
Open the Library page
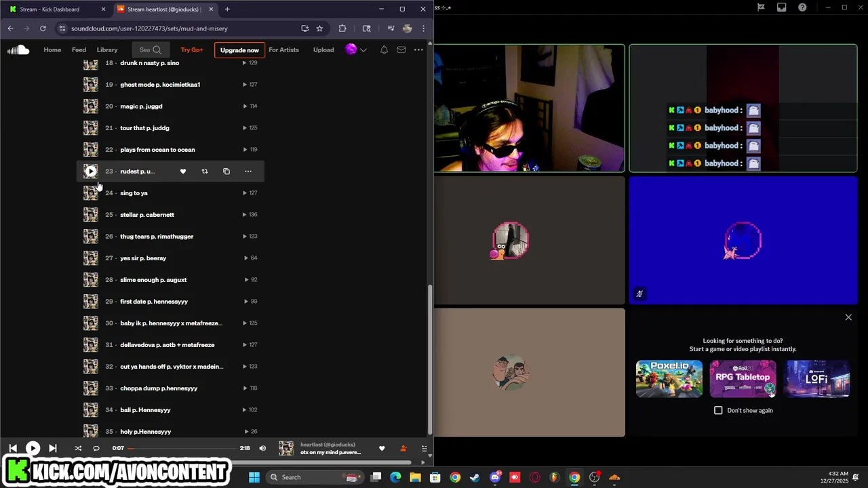click(x=107, y=49)
